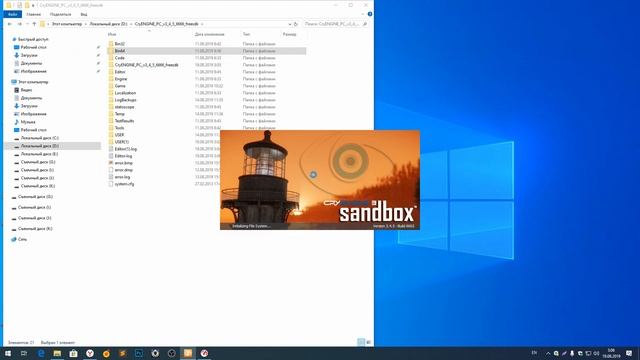
Task: Open Explorer help with the question mark icon
Action: tap(370, 14)
